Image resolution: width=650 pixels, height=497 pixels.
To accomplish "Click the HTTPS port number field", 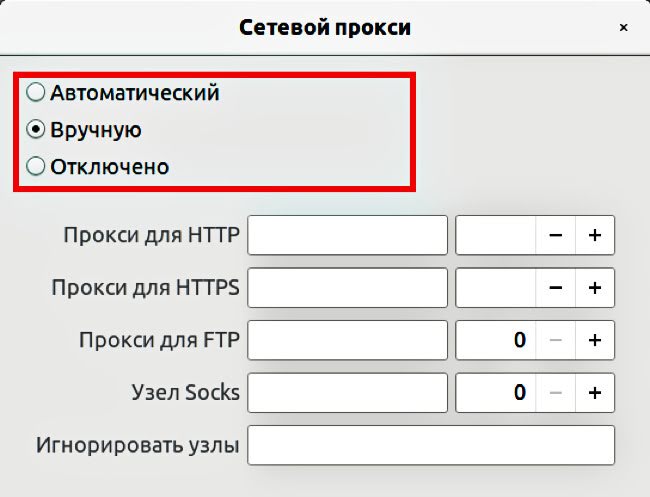I will (495, 288).
